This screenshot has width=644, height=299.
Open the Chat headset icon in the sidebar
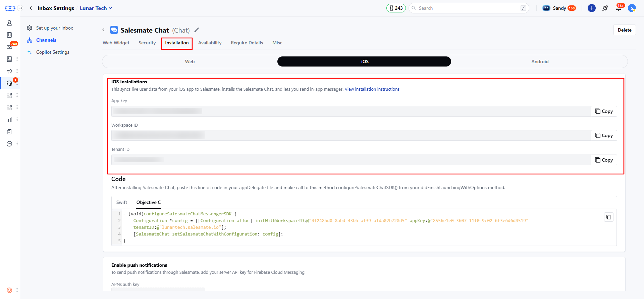pos(9,83)
